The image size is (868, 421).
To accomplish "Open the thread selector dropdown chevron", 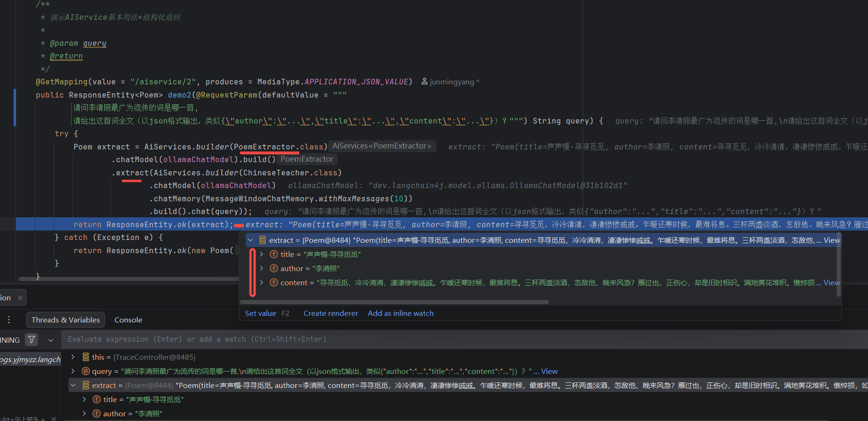I will click(x=51, y=340).
